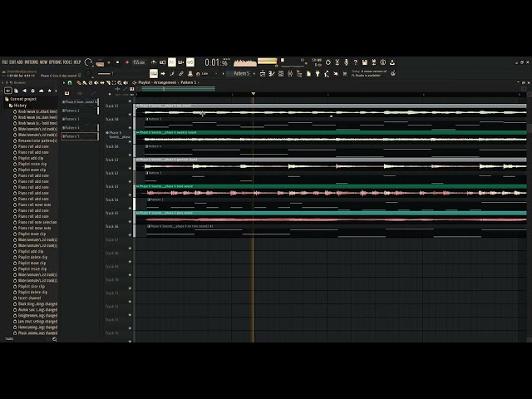Click the render audio file icon
532x399 pixels.
point(374,62)
